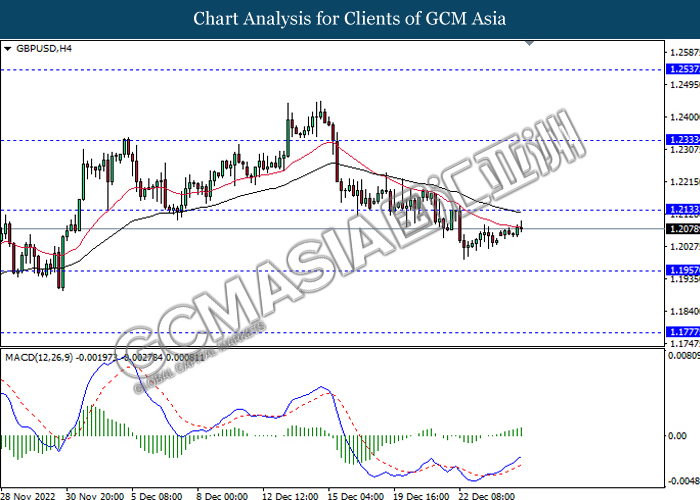Click the 5 Dec 08:00 time label

[157, 496]
